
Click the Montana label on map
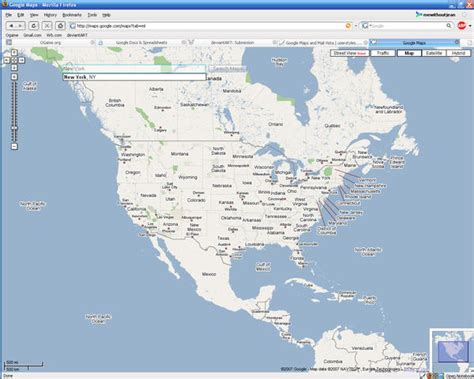(x=180, y=154)
